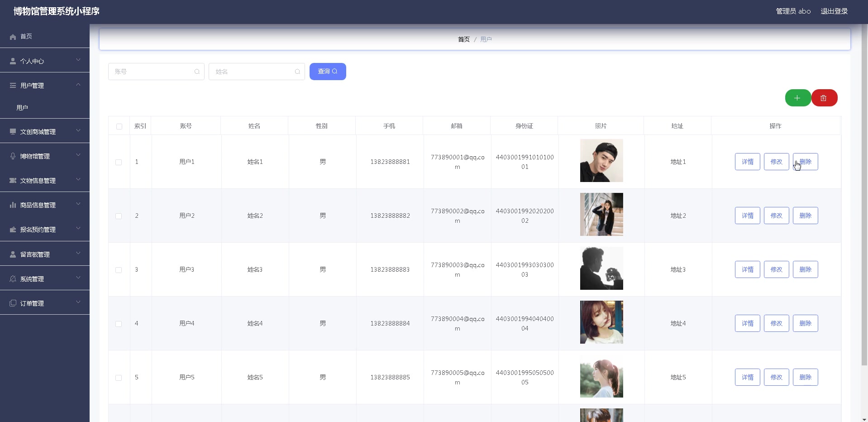This screenshot has height=422, width=868.
Task: Click the copy icon beside 订单管理
Action: [13, 303]
